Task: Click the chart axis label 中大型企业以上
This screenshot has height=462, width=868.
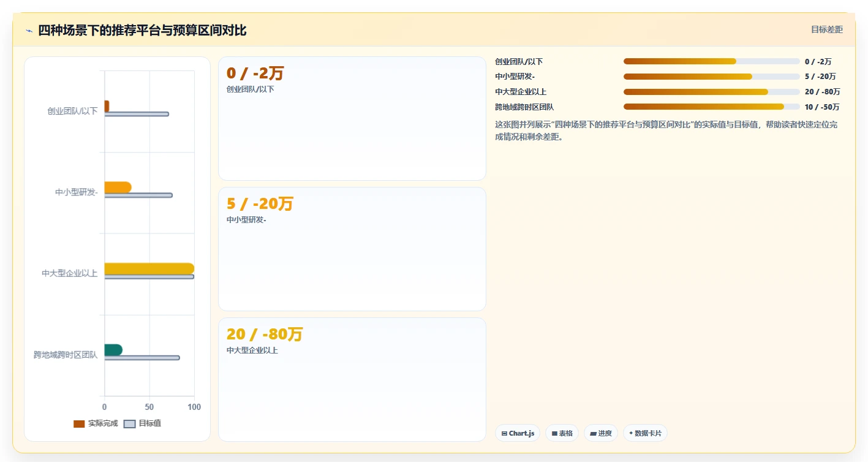Action: pos(69,273)
